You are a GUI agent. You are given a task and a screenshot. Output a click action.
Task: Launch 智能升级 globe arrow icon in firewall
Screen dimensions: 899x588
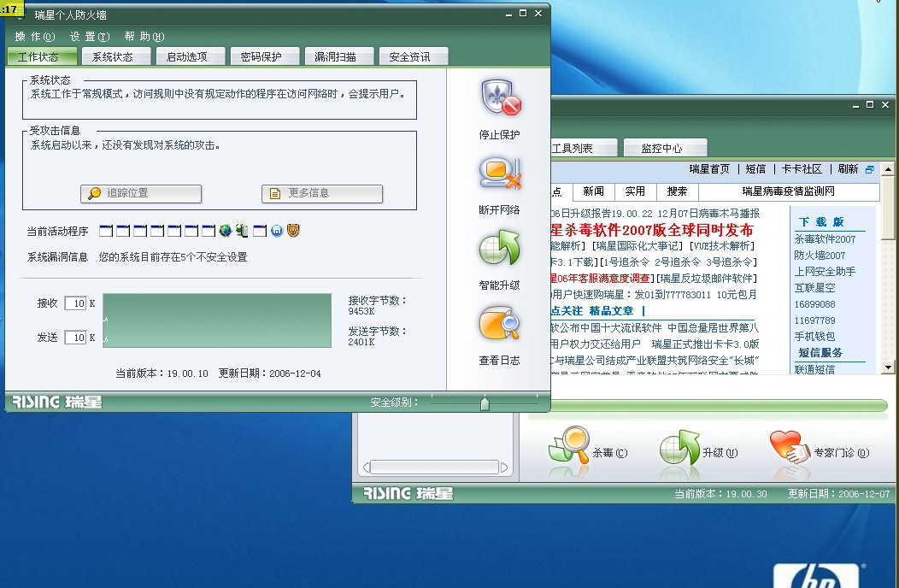[499, 248]
